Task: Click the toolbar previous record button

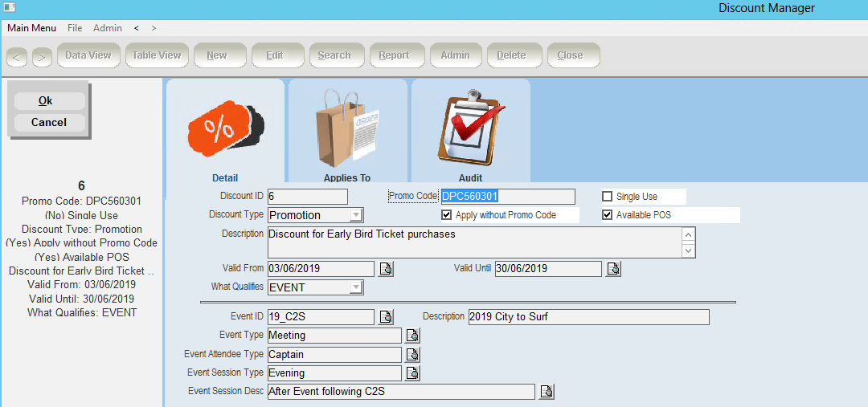Action: click(17, 56)
